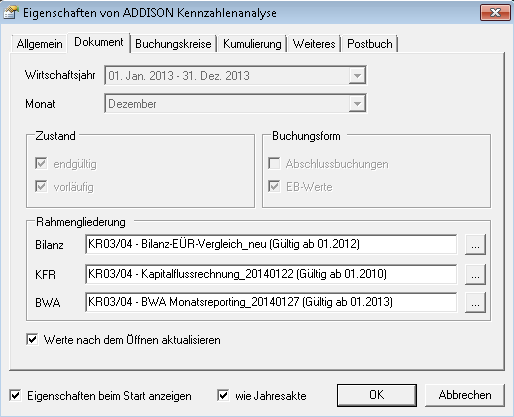Close the Eigenschaften dialog window
The height and width of the screenshot is (417, 514).
click(x=495, y=13)
